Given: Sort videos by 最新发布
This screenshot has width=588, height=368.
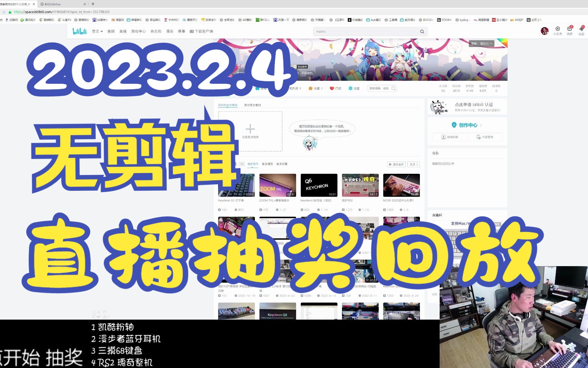Looking at the screenshot, I should coord(253,164).
